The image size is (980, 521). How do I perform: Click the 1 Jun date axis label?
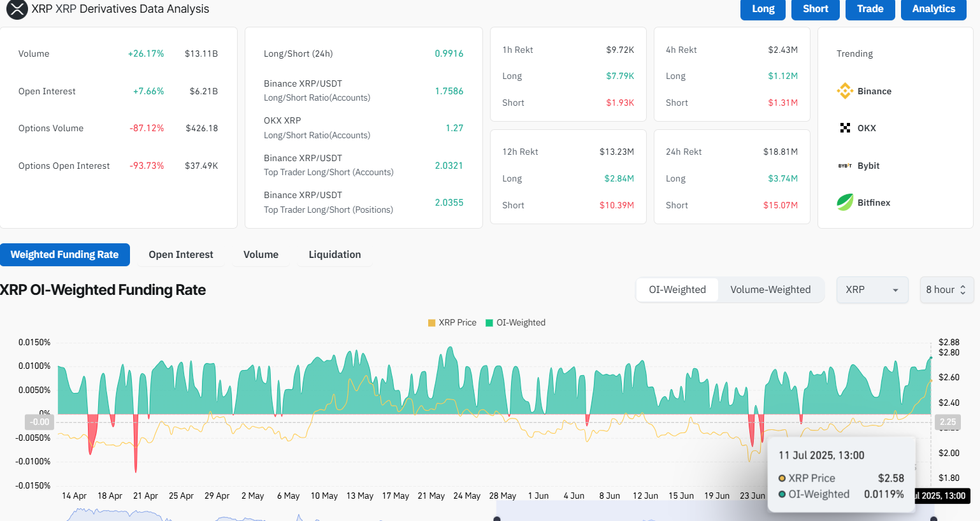(538, 496)
